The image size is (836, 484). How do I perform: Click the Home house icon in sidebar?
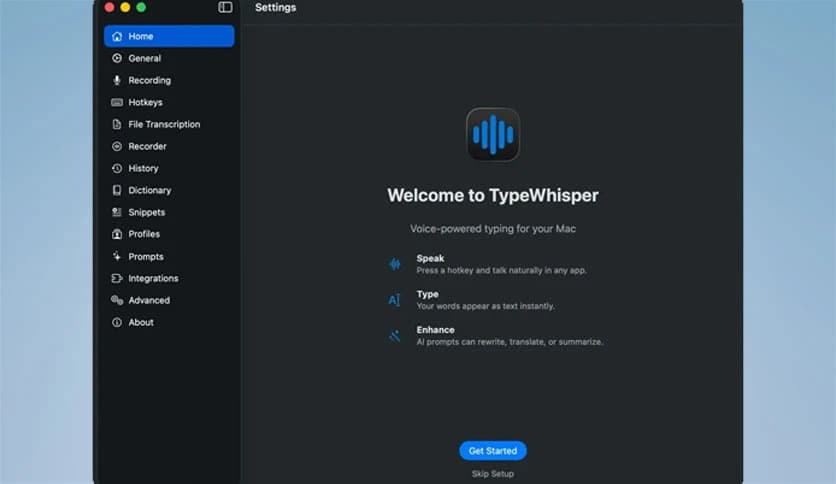117,36
